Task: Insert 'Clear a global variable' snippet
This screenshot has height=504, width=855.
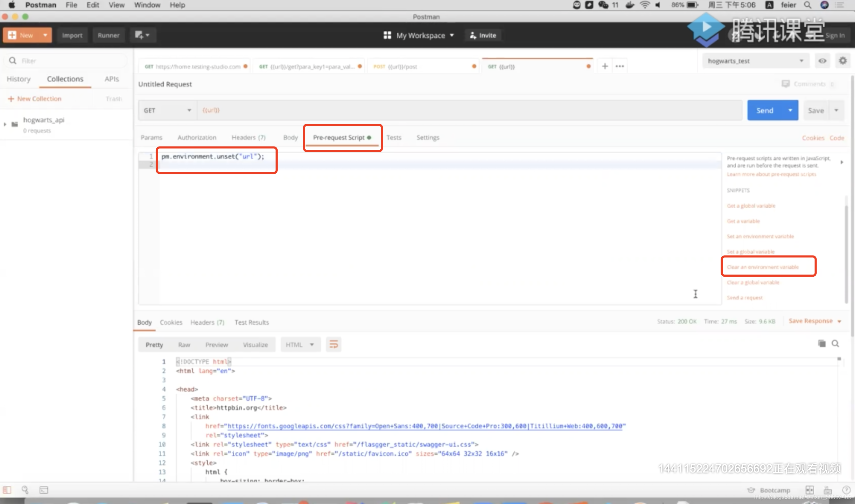Action: pyautogui.click(x=753, y=282)
